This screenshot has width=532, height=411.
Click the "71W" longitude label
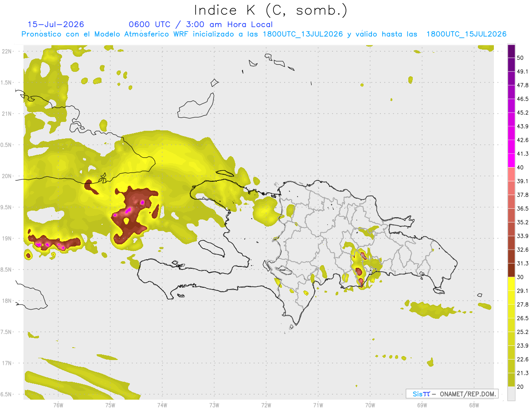[x=318, y=405]
